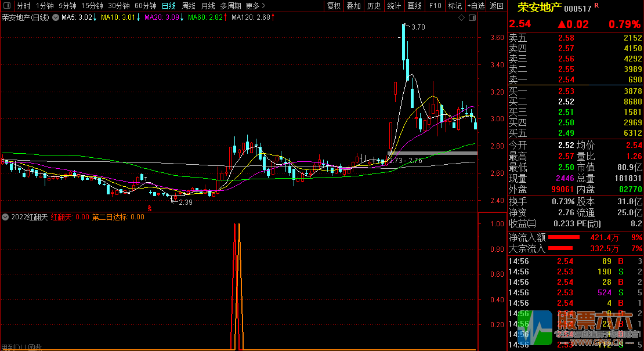This screenshot has height=351, width=644.
Task: Expand the 2022红翻天 indicator dropdown arrow
Action: tap(5, 217)
